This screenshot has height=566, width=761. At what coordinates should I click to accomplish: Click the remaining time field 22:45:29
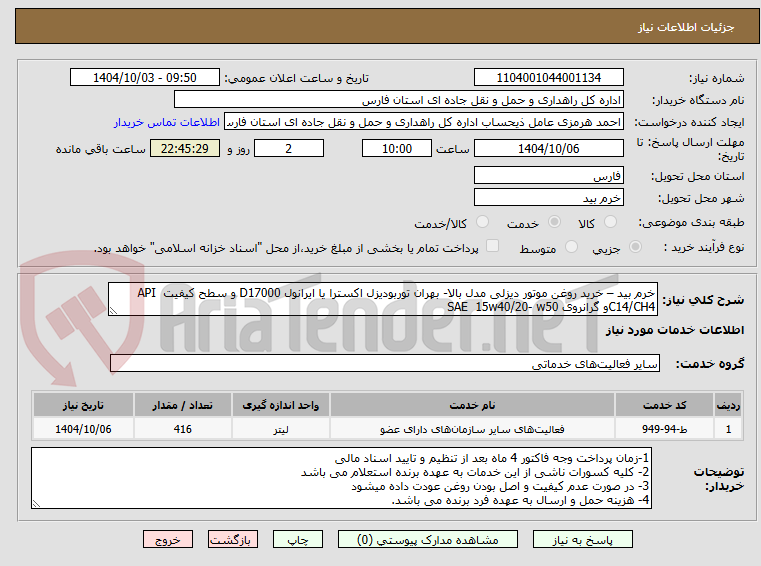click(185, 149)
